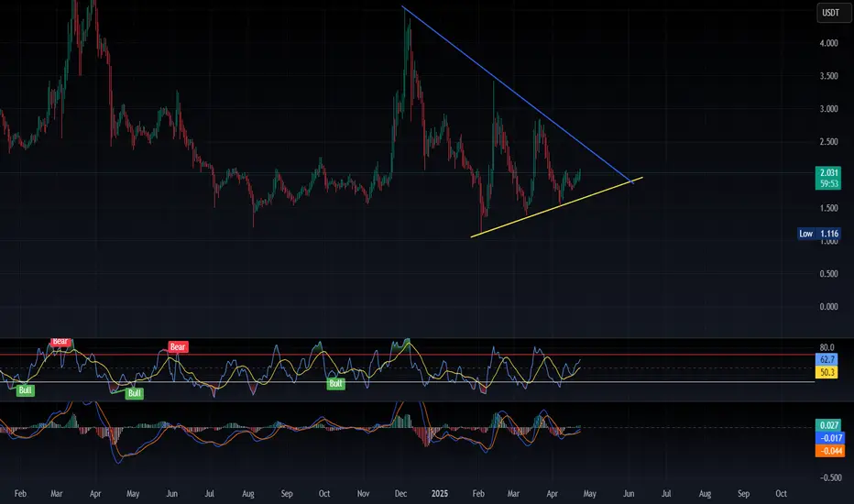Select the blue descending trendline
854x504 pixels.
[x=518, y=93]
